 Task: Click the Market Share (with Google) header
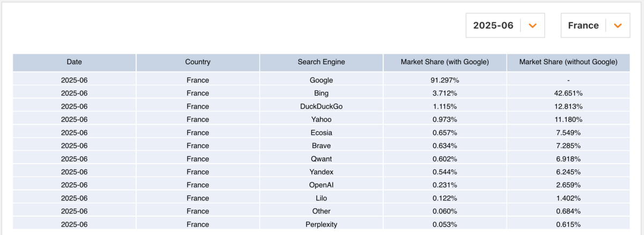(x=445, y=62)
